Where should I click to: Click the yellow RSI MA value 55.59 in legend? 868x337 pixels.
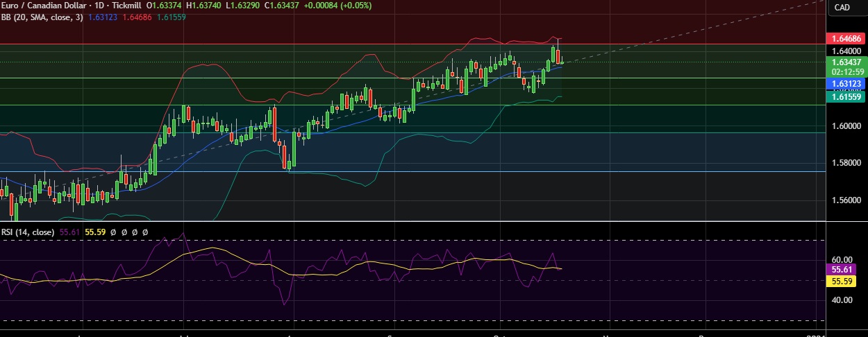[95, 232]
